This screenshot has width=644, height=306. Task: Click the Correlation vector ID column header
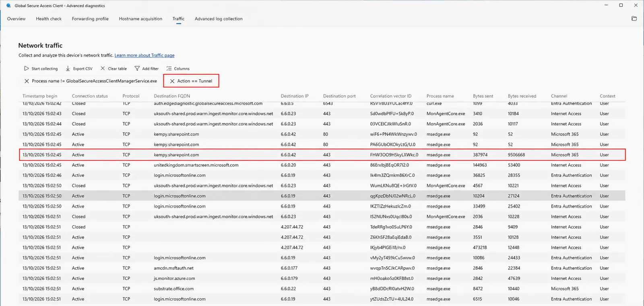391,96
